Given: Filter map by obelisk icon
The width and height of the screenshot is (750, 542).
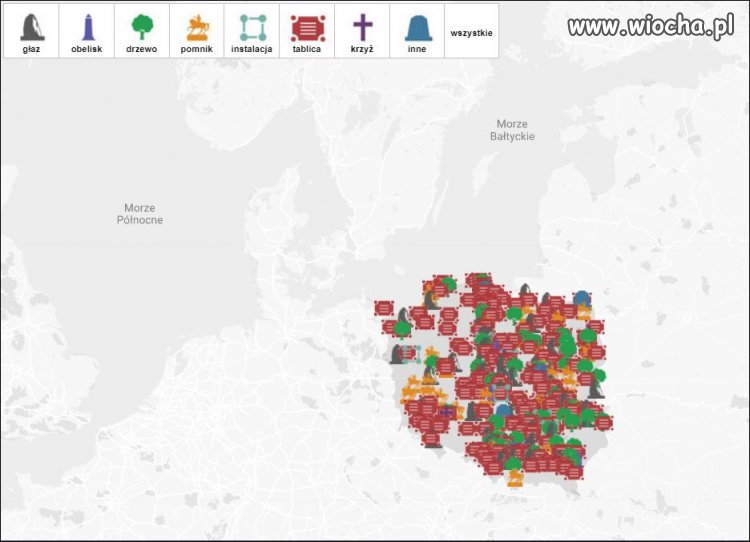Looking at the screenshot, I should [x=87, y=32].
